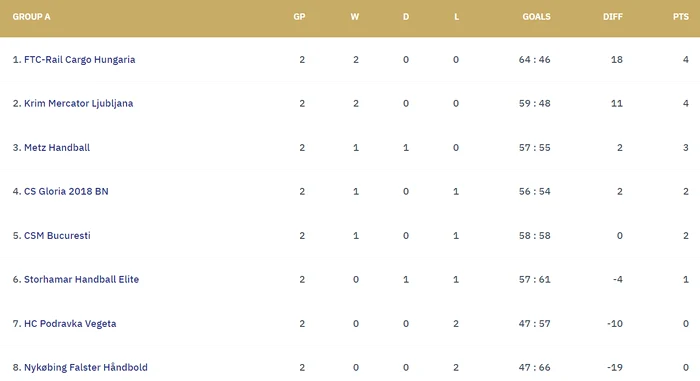Click the 64 : 46 goals value

point(534,59)
